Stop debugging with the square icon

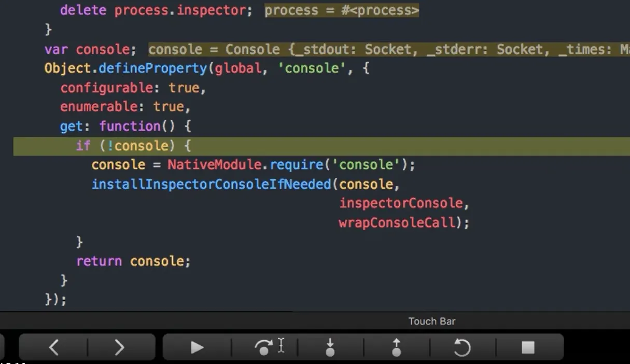528,347
